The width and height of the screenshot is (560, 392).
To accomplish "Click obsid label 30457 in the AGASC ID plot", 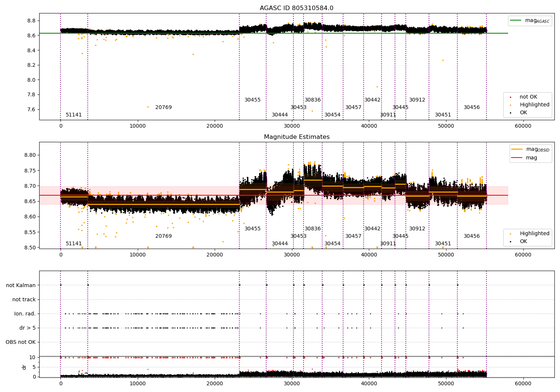I will [354, 108].
